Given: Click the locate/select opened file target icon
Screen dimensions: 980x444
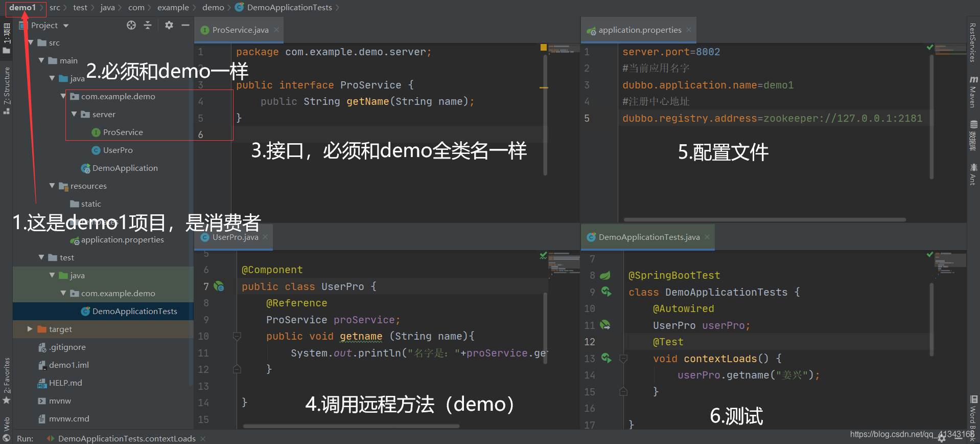Looking at the screenshot, I should 131,25.
